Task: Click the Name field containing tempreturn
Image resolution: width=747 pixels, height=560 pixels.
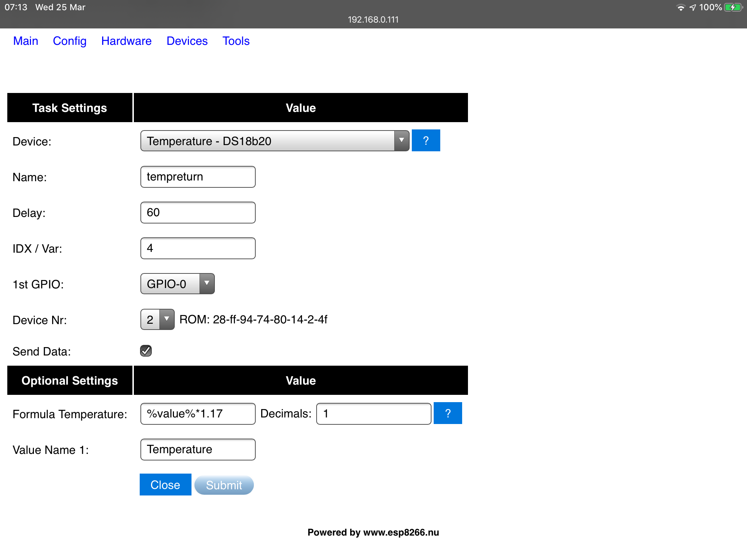Action: tap(198, 177)
